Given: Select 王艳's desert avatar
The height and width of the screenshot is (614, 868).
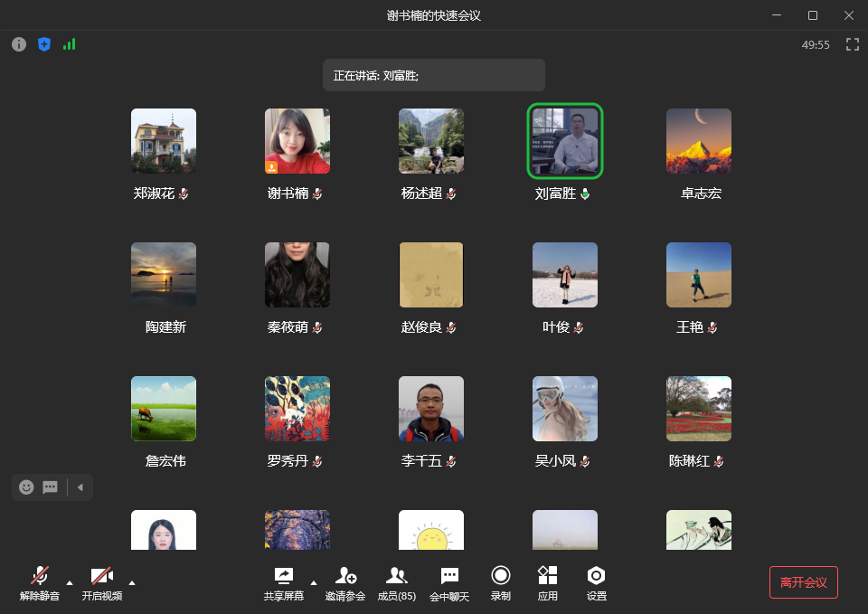Looking at the screenshot, I should click(699, 275).
